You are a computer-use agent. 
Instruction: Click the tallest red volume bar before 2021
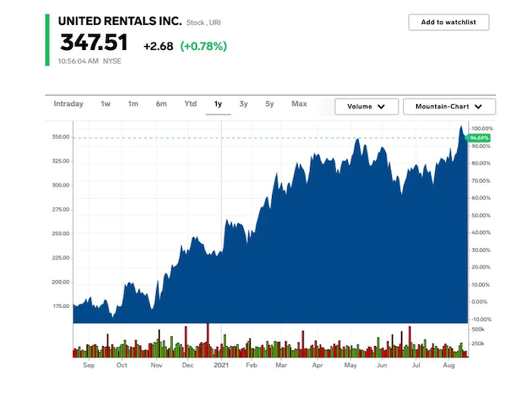208,341
